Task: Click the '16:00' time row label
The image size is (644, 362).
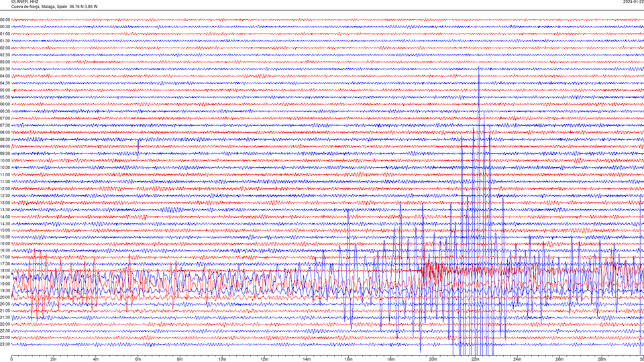Action: click(5, 244)
